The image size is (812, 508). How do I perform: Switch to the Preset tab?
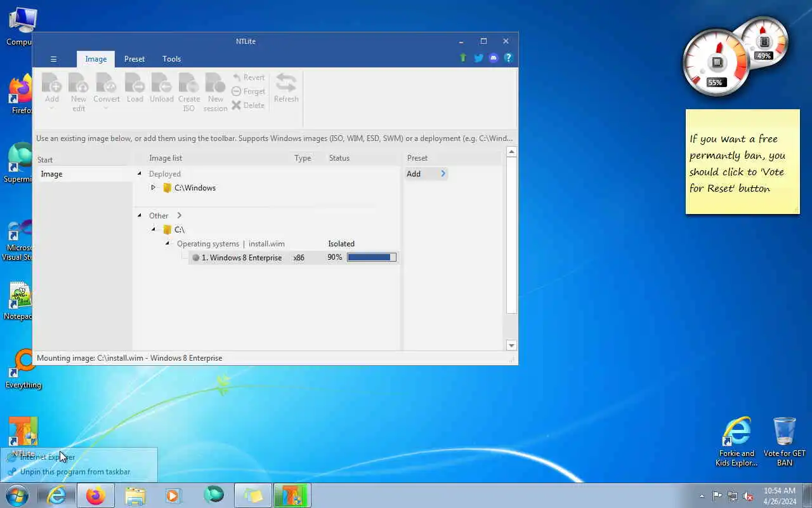(x=134, y=59)
